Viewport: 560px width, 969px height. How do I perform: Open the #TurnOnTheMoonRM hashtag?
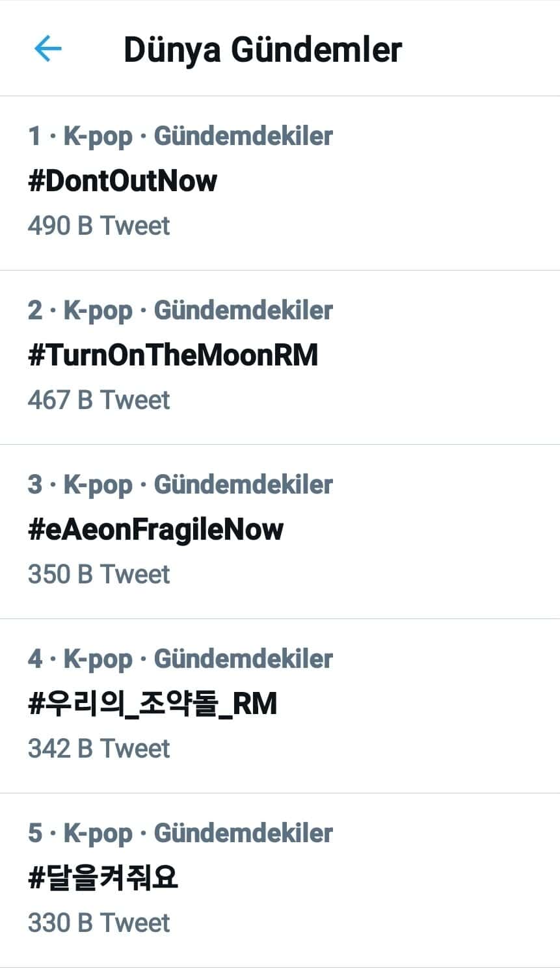pyautogui.click(x=173, y=355)
